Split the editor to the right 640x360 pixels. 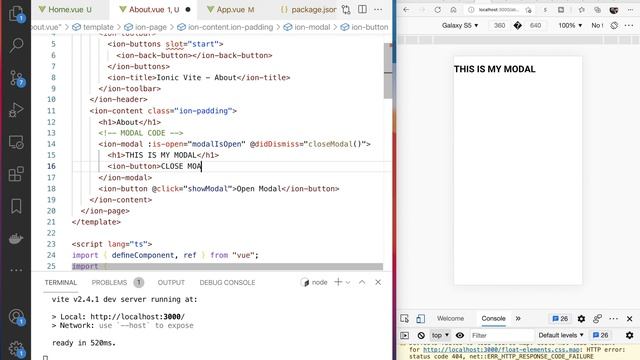point(362,9)
